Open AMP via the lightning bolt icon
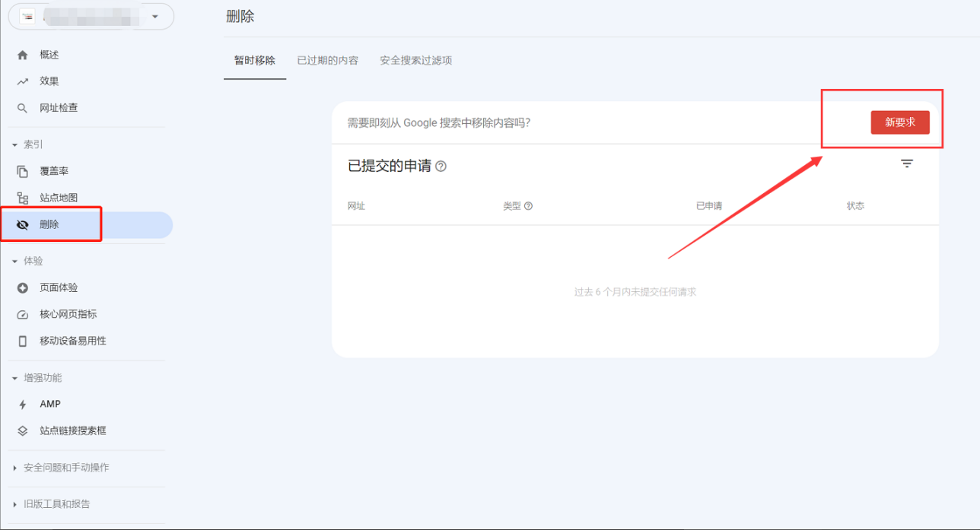 pyautogui.click(x=23, y=404)
